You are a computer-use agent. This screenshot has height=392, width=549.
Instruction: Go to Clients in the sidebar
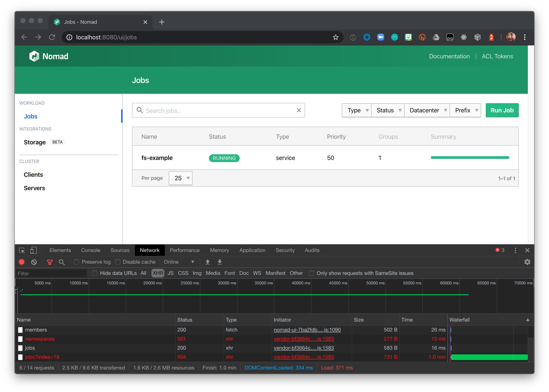pyautogui.click(x=33, y=175)
